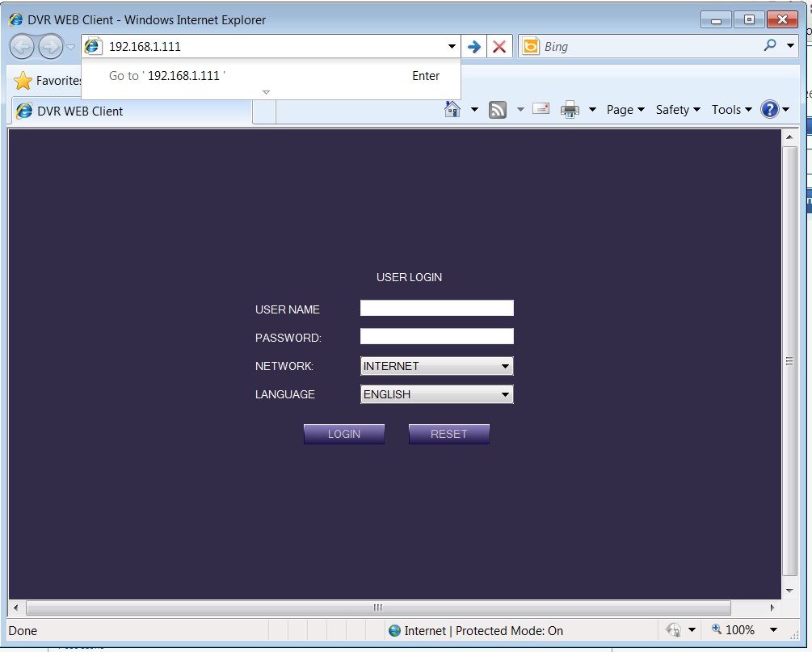
Task: Open the status bar privacy dropdown arrow
Action: point(692,629)
